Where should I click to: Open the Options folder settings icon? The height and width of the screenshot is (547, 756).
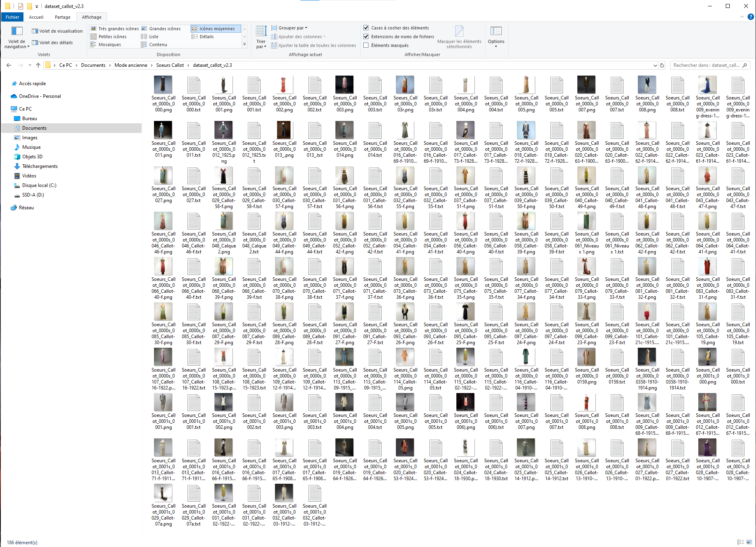tap(496, 31)
